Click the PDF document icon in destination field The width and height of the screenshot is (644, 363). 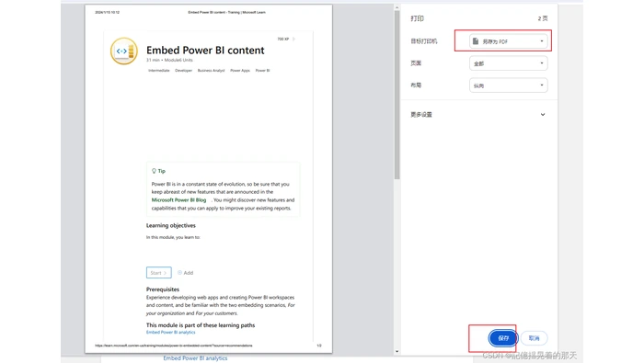[476, 41]
